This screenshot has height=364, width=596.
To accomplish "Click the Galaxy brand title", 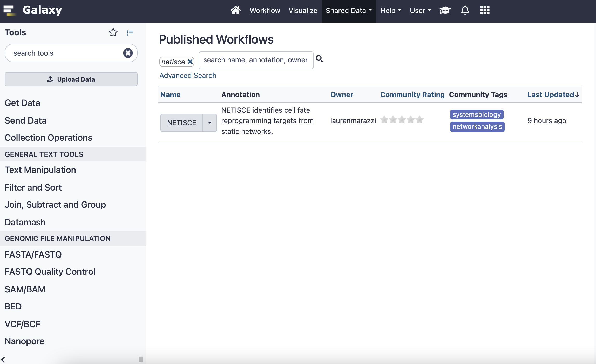I will [42, 10].
